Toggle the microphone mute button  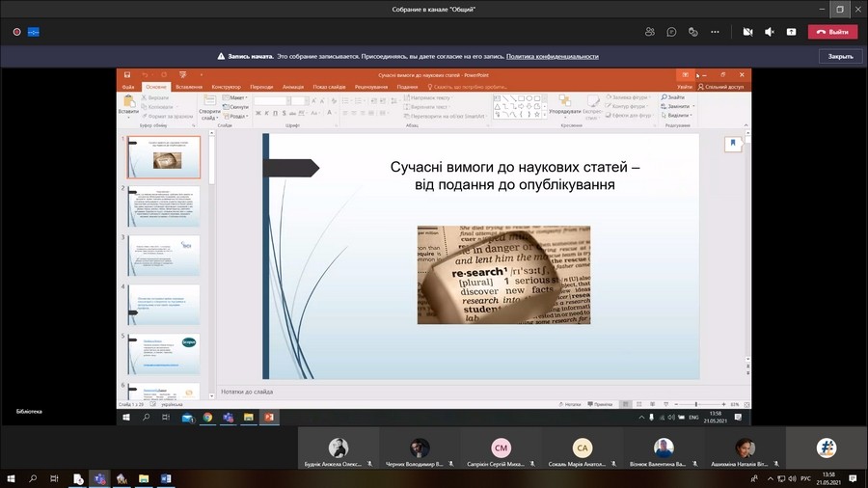point(769,32)
